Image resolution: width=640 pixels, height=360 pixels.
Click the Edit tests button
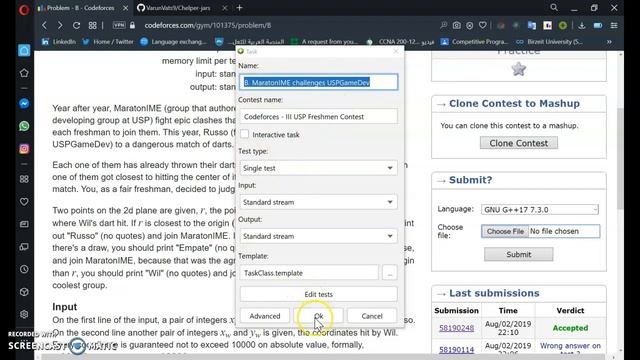pyautogui.click(x=318, y=294)
